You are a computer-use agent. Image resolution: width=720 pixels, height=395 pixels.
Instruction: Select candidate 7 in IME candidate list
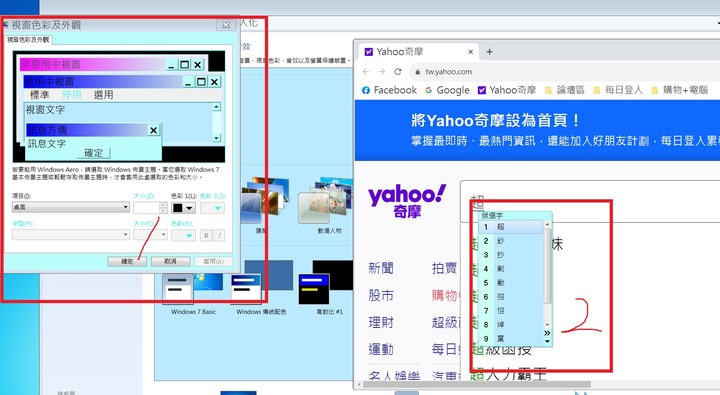[x=511, y=311]
